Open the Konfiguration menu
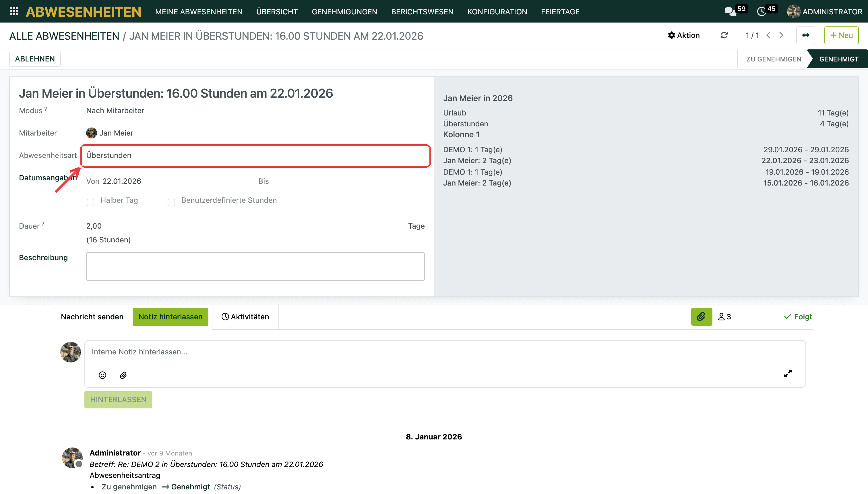 (497, 11)
